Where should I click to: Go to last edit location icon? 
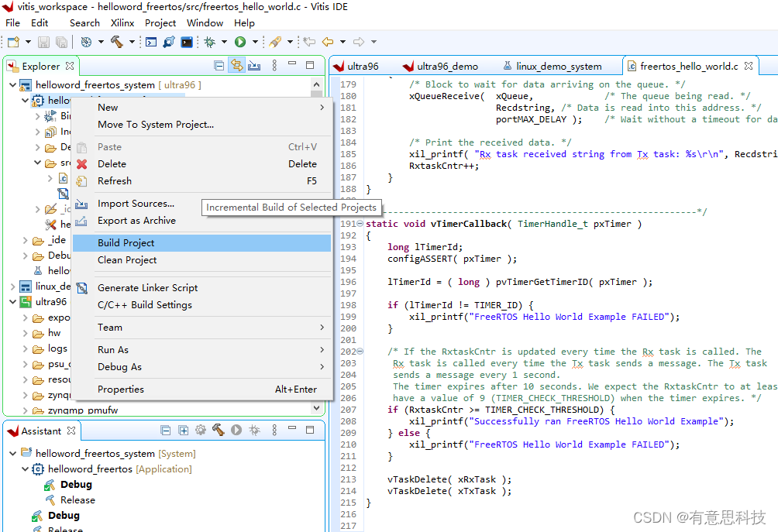[x=309, y=42]
